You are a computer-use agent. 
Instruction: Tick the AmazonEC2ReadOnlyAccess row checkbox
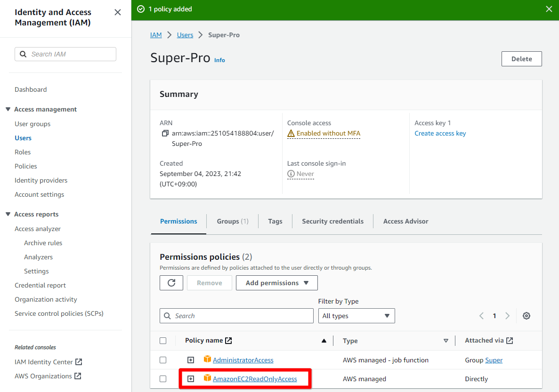tap(163, 379)
